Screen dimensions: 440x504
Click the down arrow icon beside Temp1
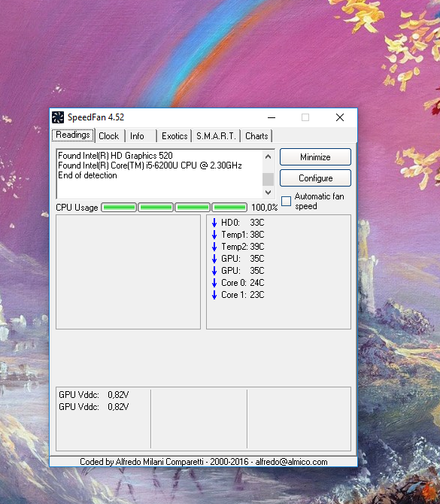(x=214, y=235)
